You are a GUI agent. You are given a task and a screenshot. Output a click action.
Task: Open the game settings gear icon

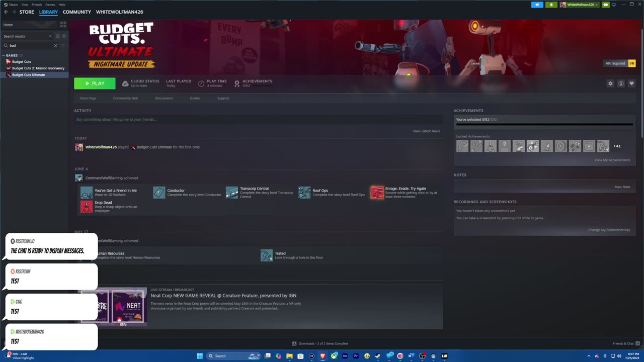[x=610, y=83]
